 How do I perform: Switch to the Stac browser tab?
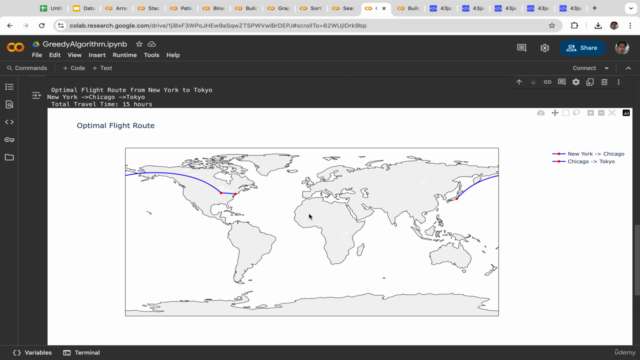coord(149,8)
